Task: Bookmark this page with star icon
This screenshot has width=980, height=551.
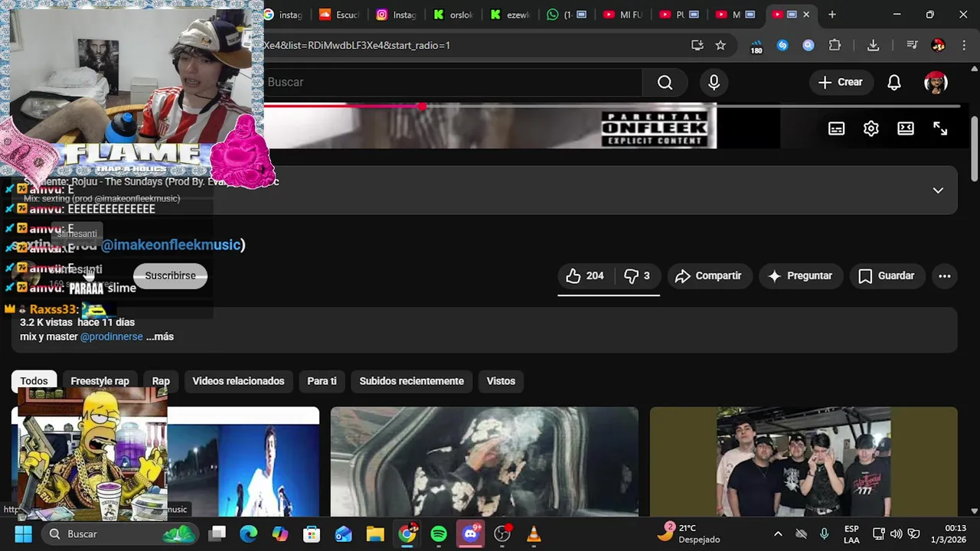Action: click(x=720, y=45)
